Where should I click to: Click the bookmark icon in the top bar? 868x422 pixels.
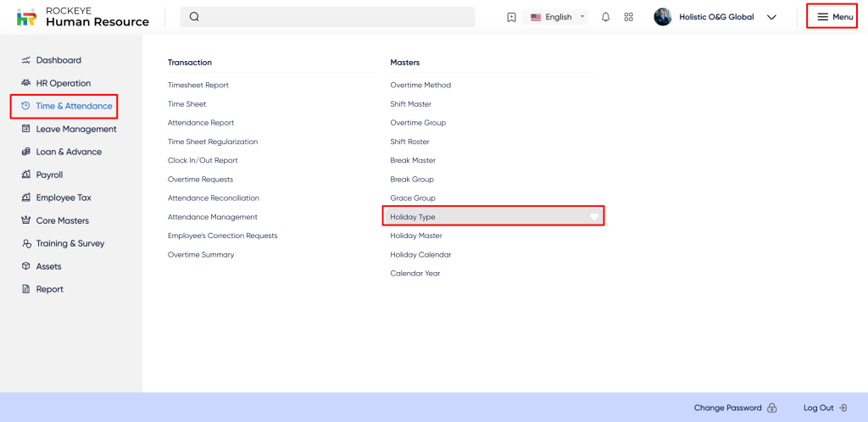[511, 17]
